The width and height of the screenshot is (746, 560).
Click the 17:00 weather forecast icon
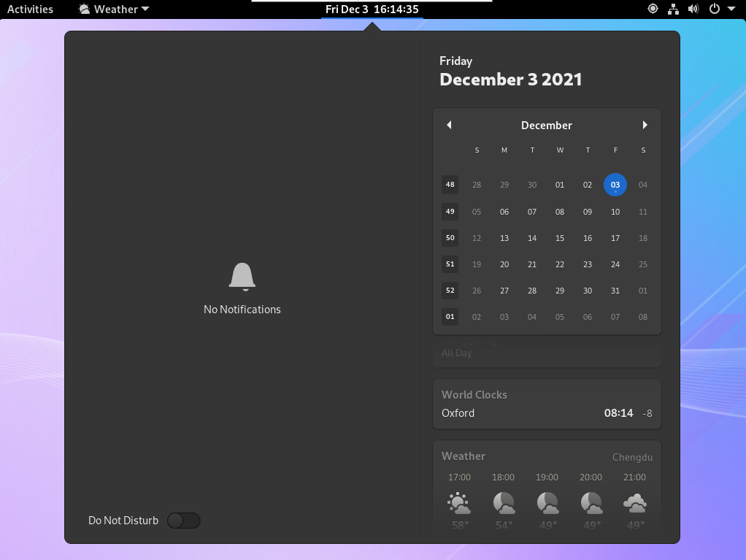(x=459, y=502)
